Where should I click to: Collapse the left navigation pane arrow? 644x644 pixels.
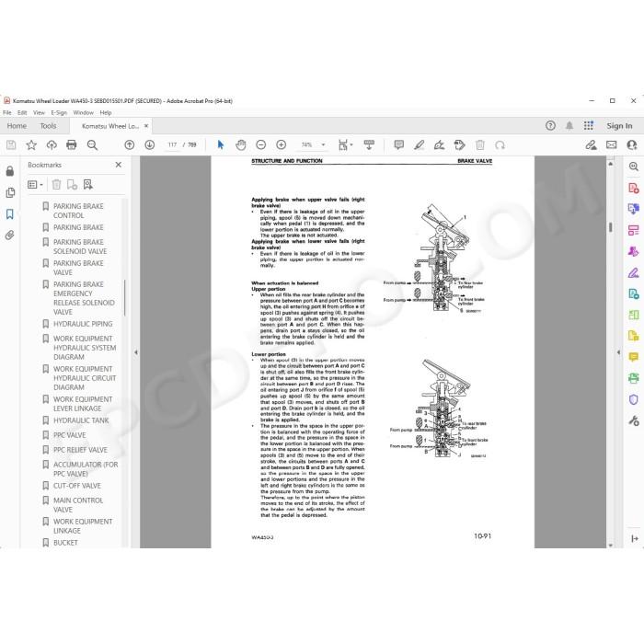point(136,352)
